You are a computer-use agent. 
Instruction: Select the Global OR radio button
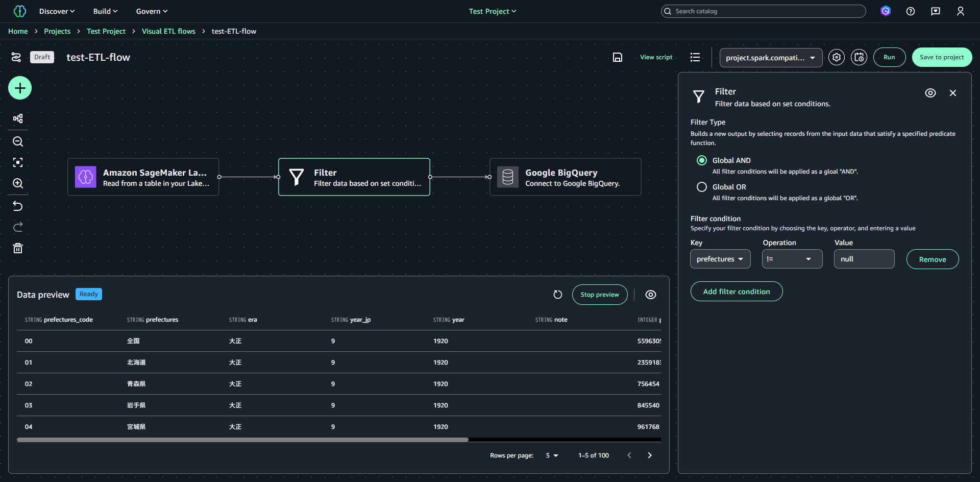702,187
